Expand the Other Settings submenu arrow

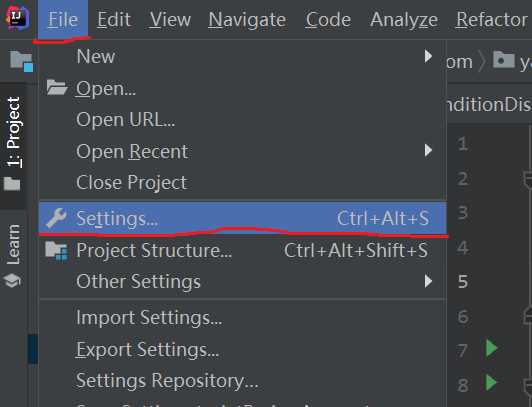pyautogui.click(x=429, y=281)
